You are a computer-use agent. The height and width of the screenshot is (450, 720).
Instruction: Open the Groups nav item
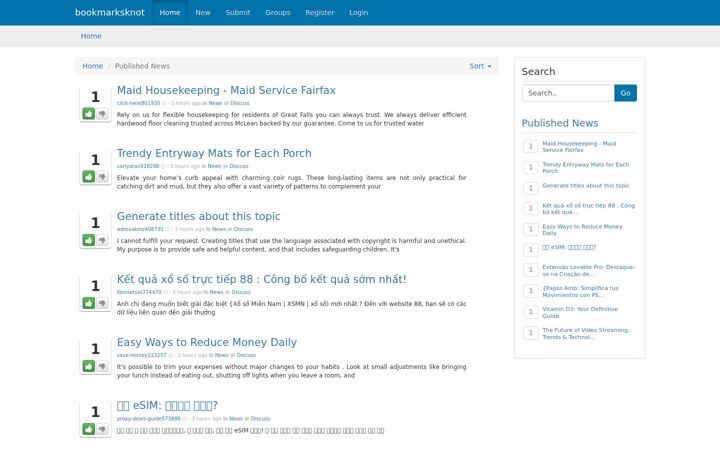click(x=278, y=12)
